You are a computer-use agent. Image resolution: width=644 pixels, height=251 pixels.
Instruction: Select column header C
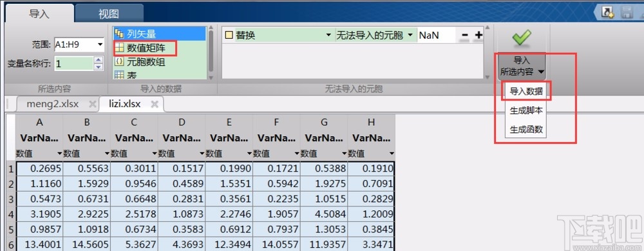tap(135, 122)
